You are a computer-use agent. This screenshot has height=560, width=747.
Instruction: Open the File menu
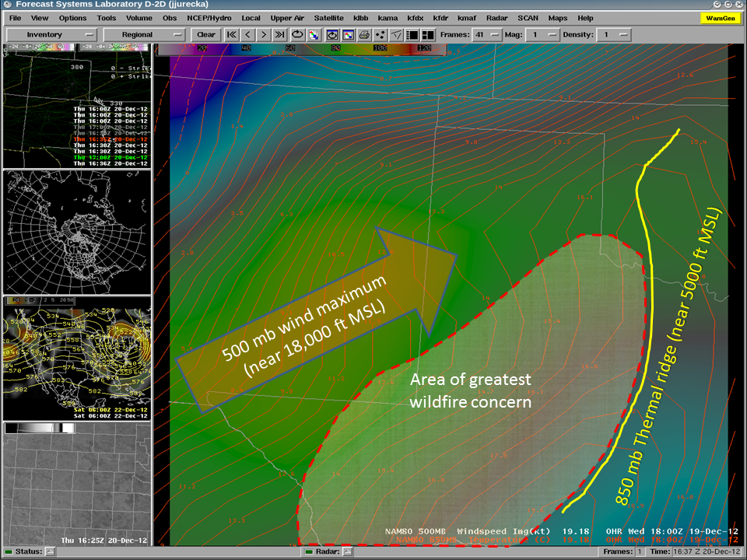(16, 18)
